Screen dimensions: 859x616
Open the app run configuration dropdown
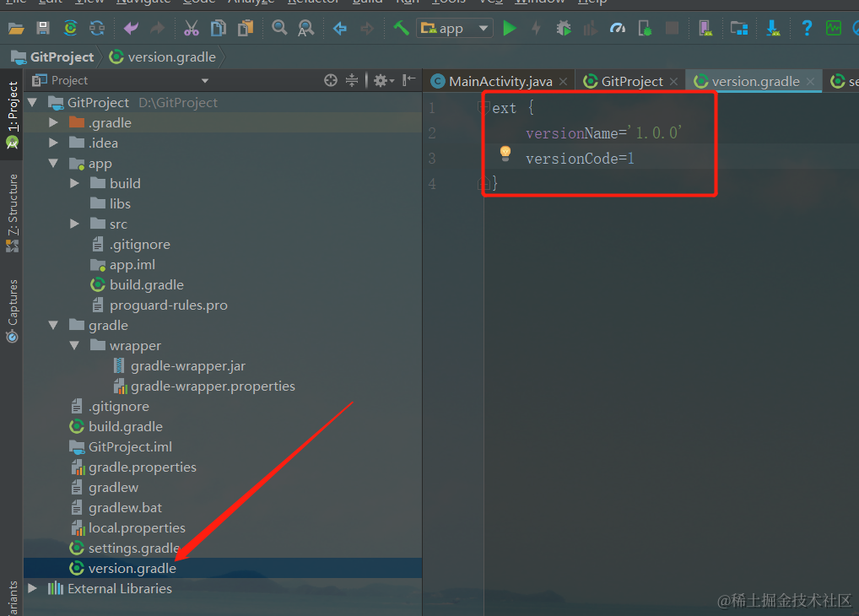coord(454,28)
